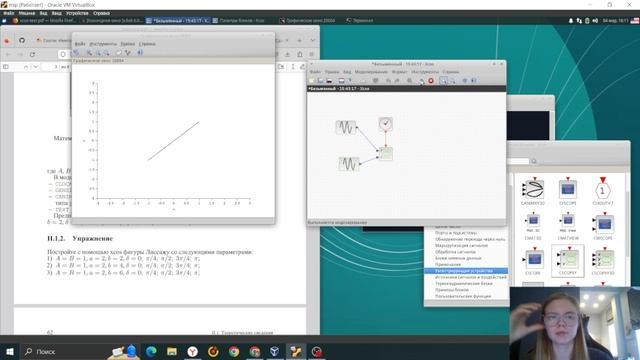The image size is (640, 360).
Task: Select CANIMXY3D block in palette browser
Action: coord(533,191)
